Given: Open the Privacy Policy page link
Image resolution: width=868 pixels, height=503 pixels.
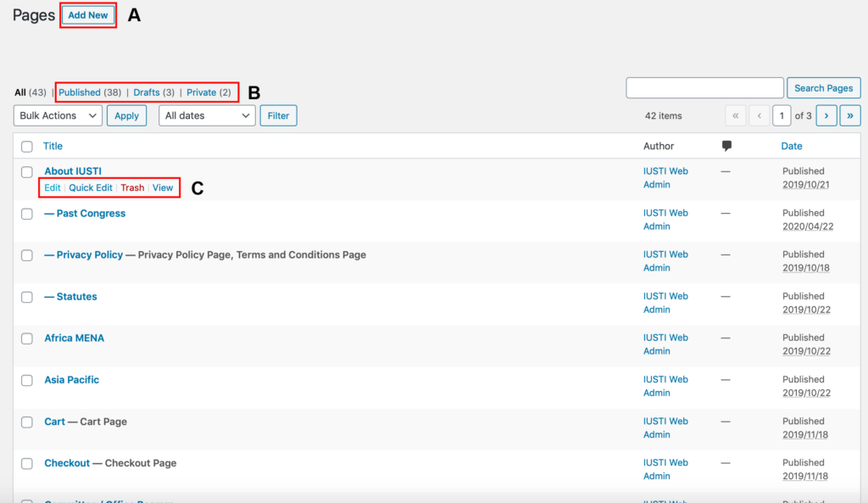Looking at the screenshot, I should 84,254.
